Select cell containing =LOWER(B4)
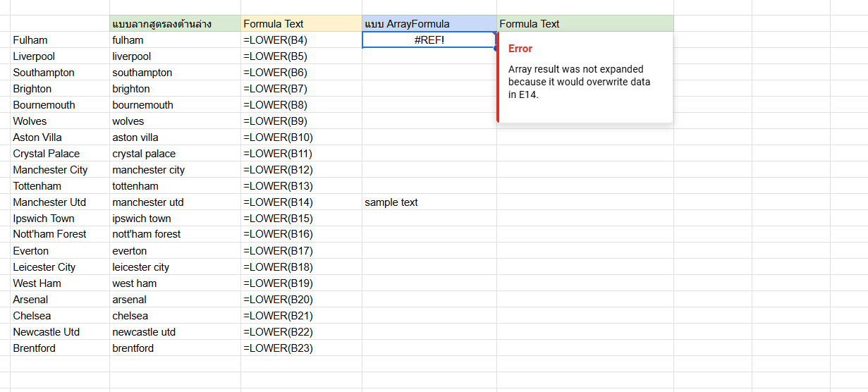The image size is (868, 392). 301,40
